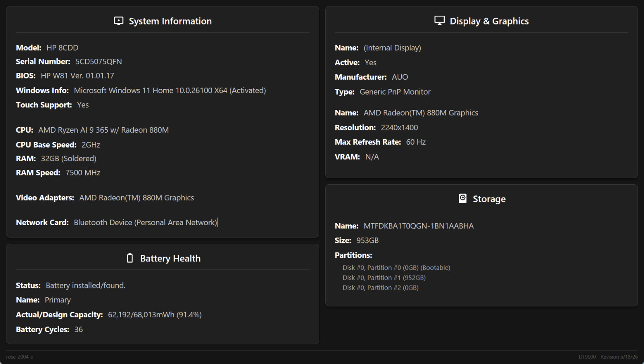The width and height of the screenshot is (644, 364).
Task: Click the System Information heading
Action: (x=170, y=21)
